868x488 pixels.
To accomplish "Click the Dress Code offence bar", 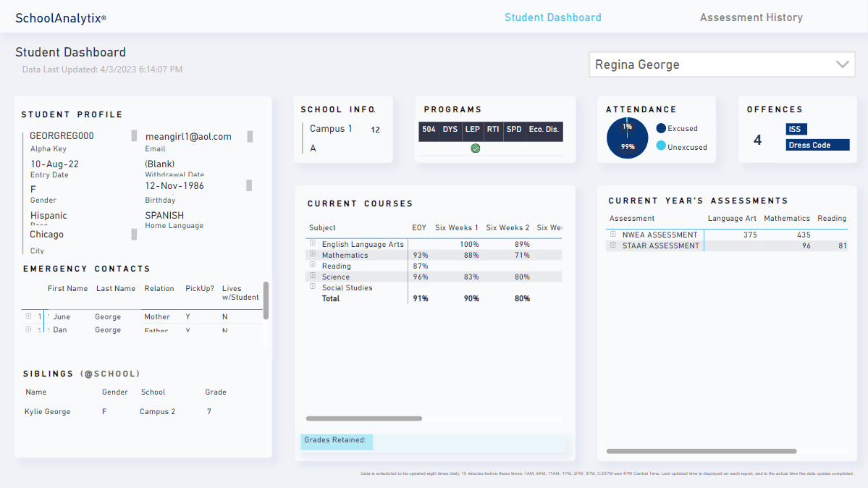I will tap(817, 145).
